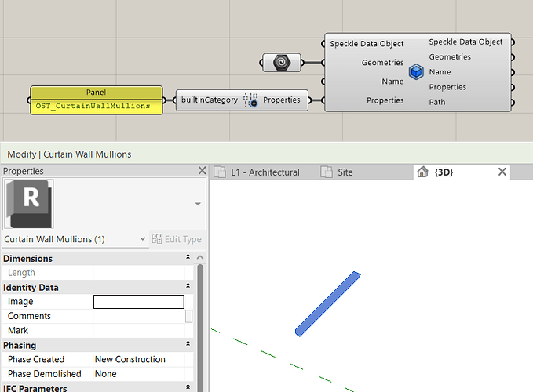Collapse the Identity Data section
The image size is (533, 392).
coord(188,286)
